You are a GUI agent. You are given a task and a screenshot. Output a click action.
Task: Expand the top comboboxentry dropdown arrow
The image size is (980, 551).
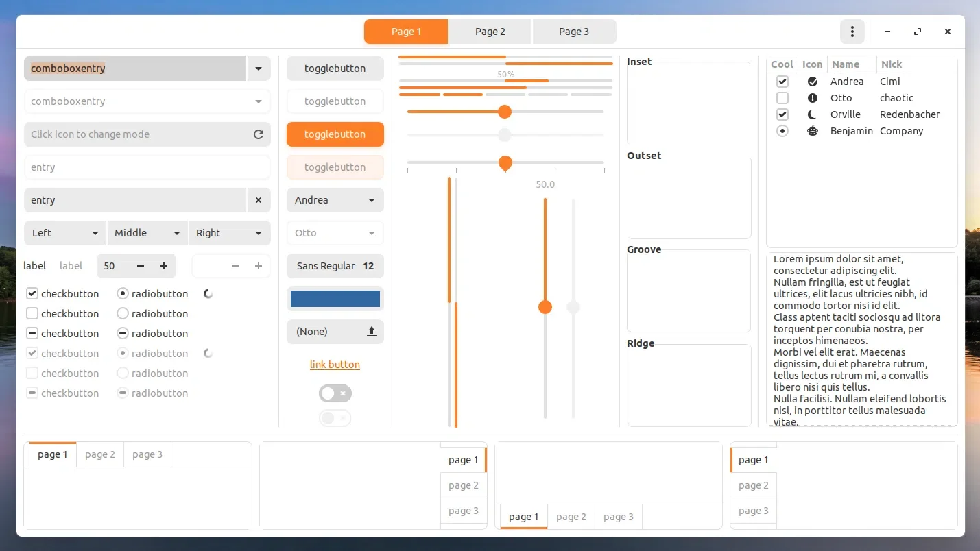259,69
